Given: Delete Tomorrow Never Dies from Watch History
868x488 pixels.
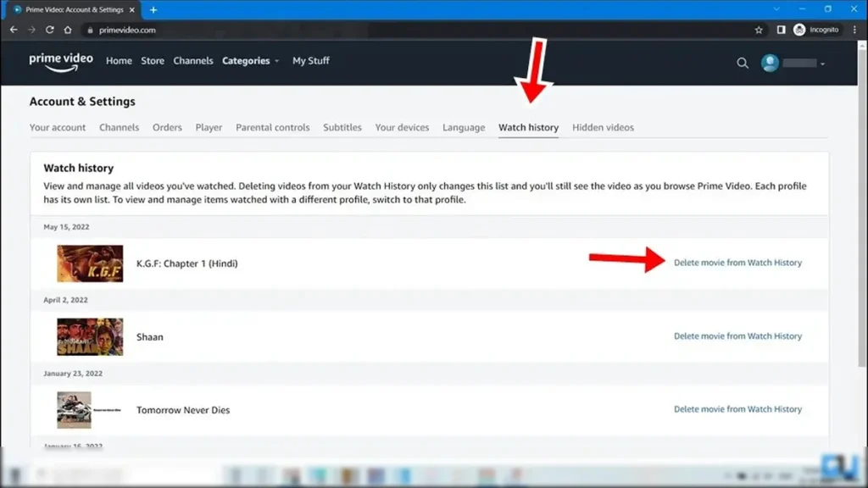Looking at the screenshot, I should 738,409.
